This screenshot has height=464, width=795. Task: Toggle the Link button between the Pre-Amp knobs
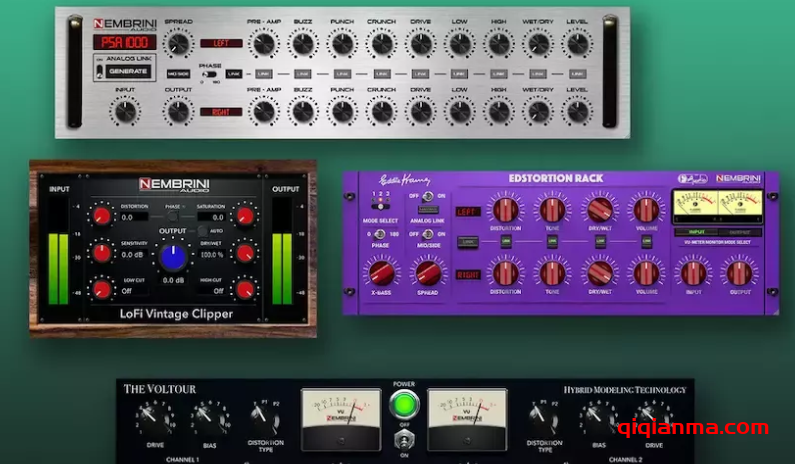point(263,74)
